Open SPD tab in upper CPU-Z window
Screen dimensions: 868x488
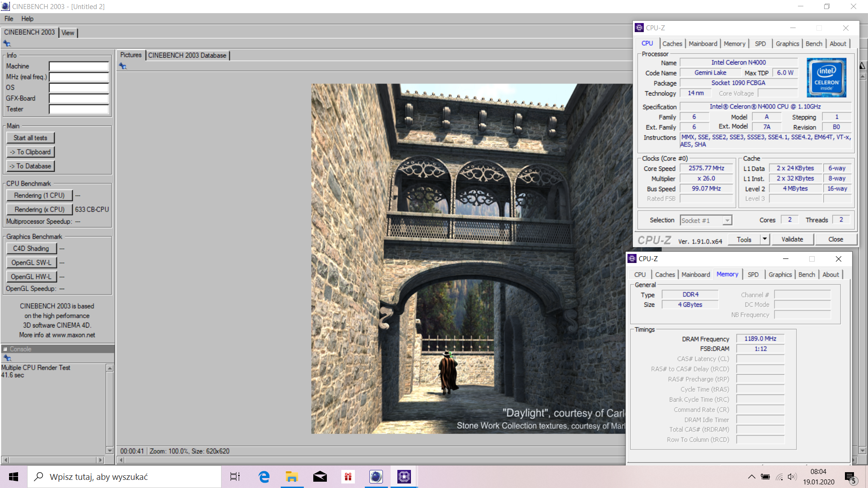(x=760, y=43)
